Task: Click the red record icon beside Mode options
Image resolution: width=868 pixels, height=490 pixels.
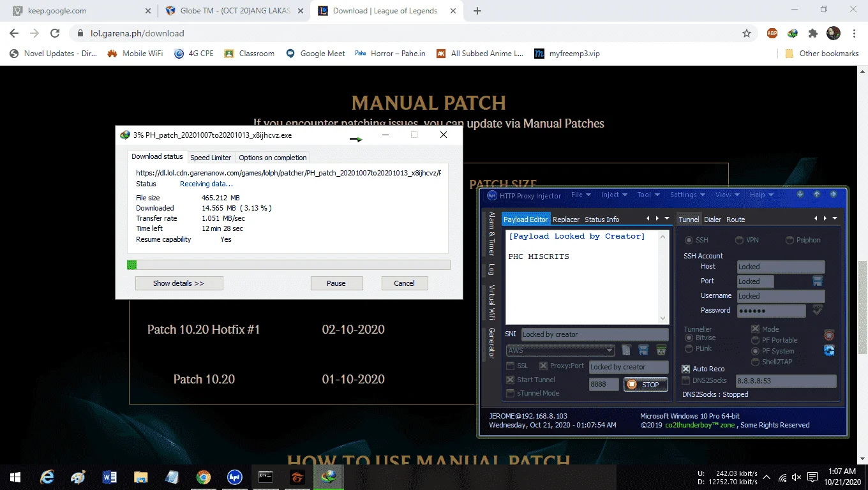Action: (829, 335)
